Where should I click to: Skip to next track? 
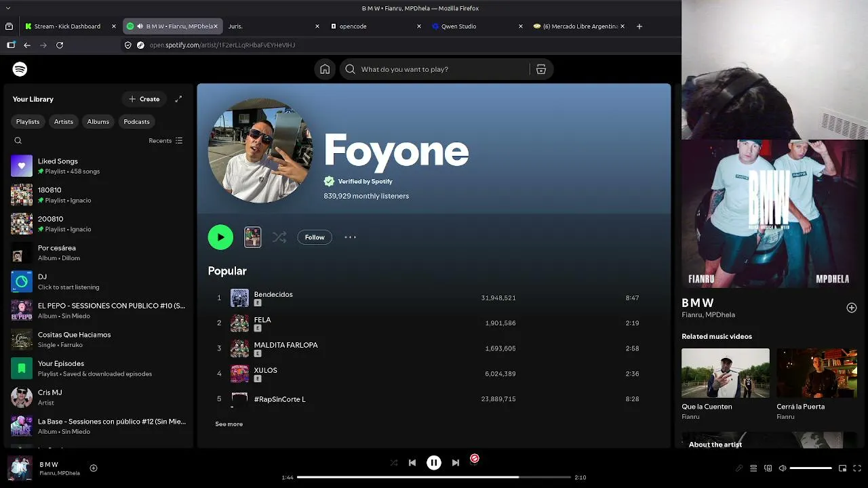point(456,463)
